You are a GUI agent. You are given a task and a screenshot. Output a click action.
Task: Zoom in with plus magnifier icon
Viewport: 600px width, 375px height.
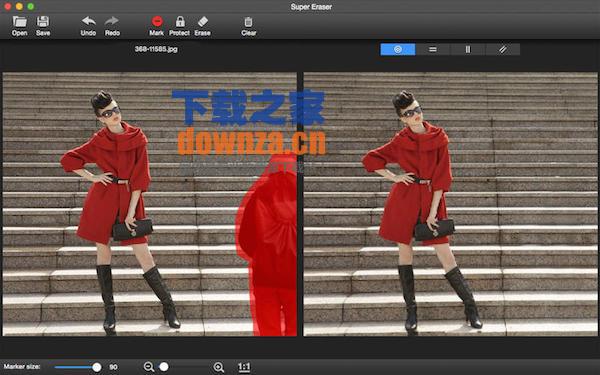pyautogui.click(x=218, y=367)
